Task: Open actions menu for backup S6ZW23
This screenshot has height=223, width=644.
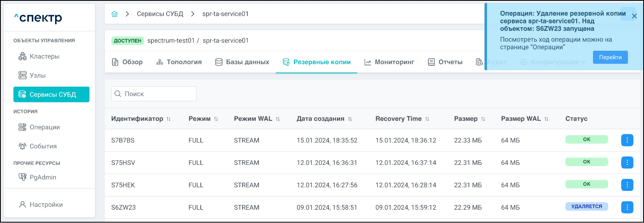Action: click(x=627, y=207)
